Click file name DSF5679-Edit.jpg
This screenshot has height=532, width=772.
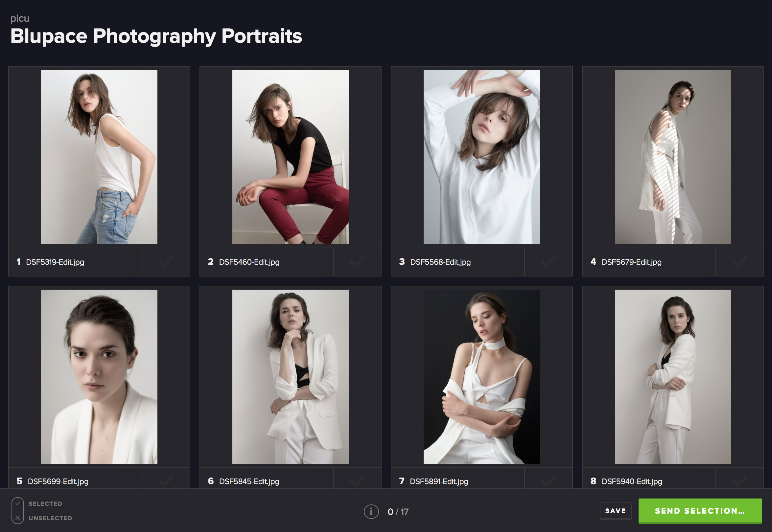[632, 262]
